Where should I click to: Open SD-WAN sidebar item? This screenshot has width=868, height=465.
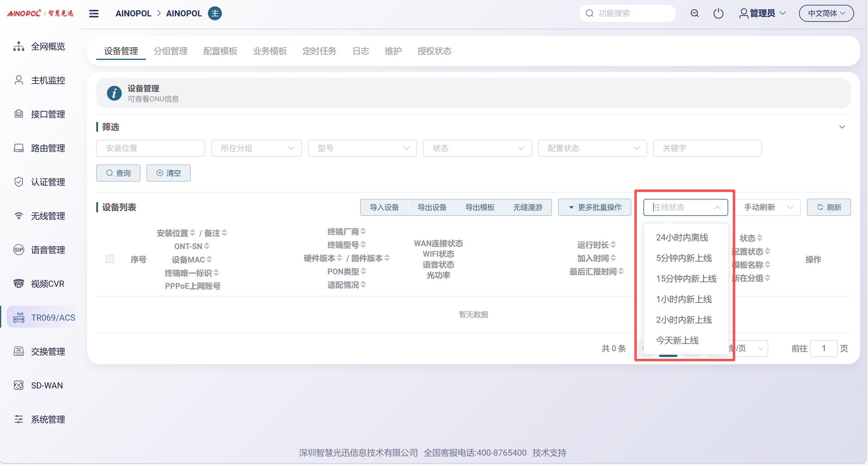pyautogui.click(x=47, y=385)
